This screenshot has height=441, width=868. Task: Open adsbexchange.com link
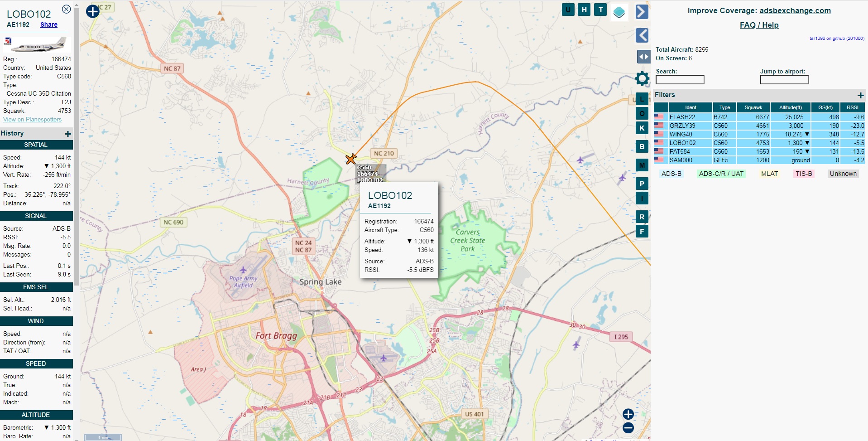coord(795,11)
